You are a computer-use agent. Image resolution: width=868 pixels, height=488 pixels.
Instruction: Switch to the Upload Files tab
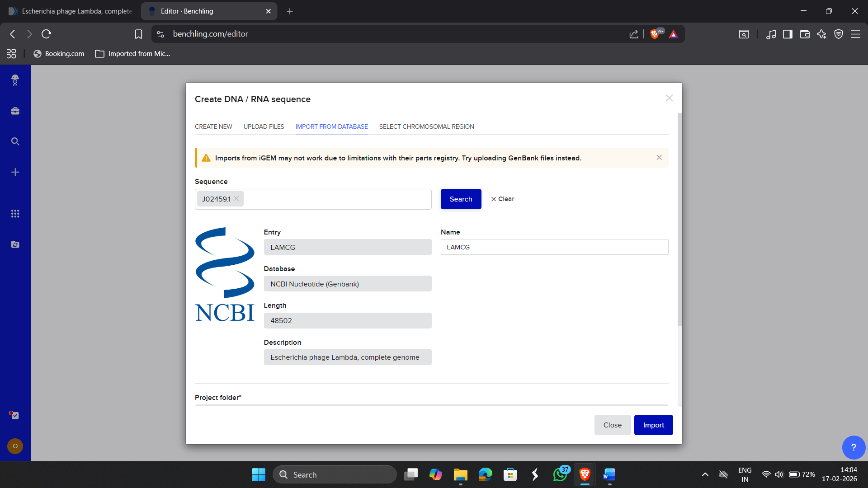(264, 127)
